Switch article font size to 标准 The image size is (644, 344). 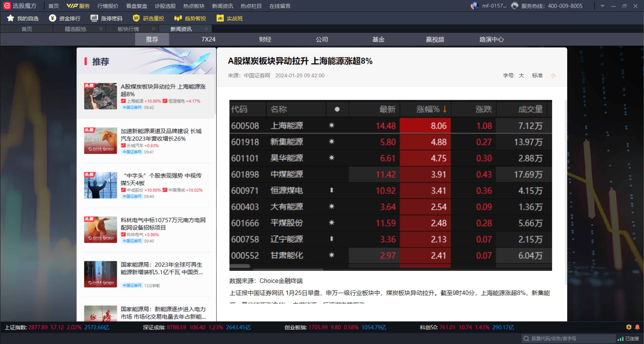point(537,75)
